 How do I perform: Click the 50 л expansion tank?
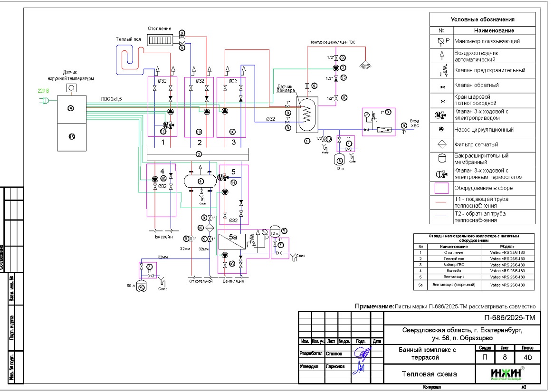[141, 285]
